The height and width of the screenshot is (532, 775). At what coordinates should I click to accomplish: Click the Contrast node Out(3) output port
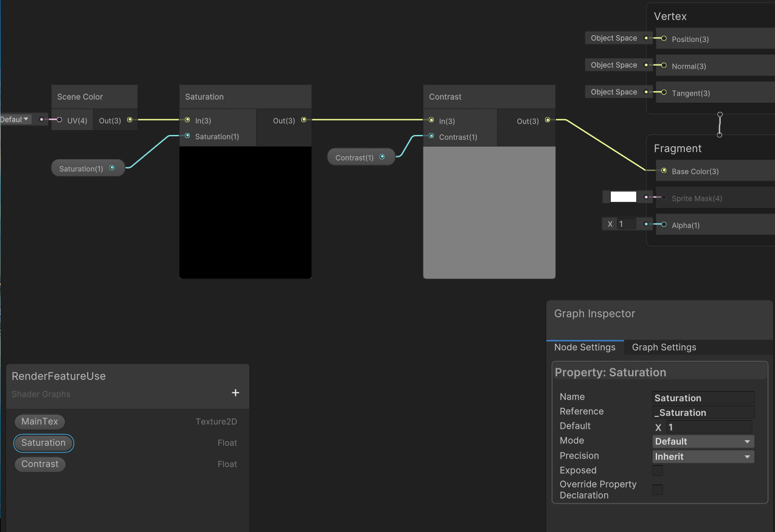point(547,120)
